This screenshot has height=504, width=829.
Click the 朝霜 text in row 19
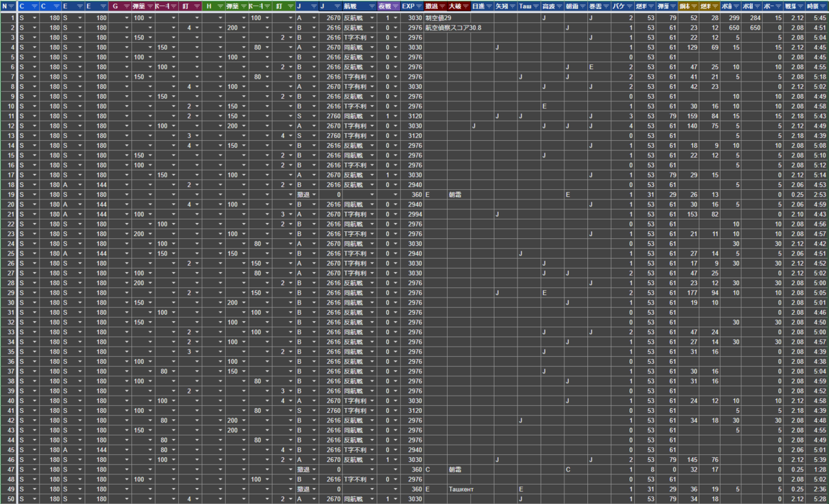(455, 195)
